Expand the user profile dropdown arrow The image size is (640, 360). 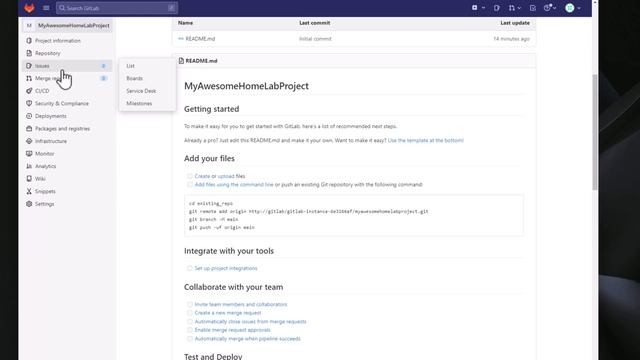click(x=579, y=8)
